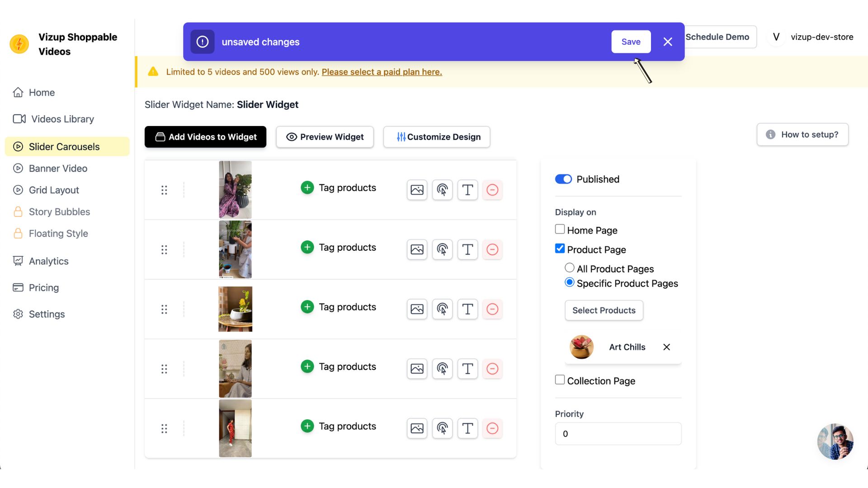Select the Specific Product Pages radio button
Image resolution: width=868 pixels, height=488 pixels.
pyautogui.click(x=569, y=283)
